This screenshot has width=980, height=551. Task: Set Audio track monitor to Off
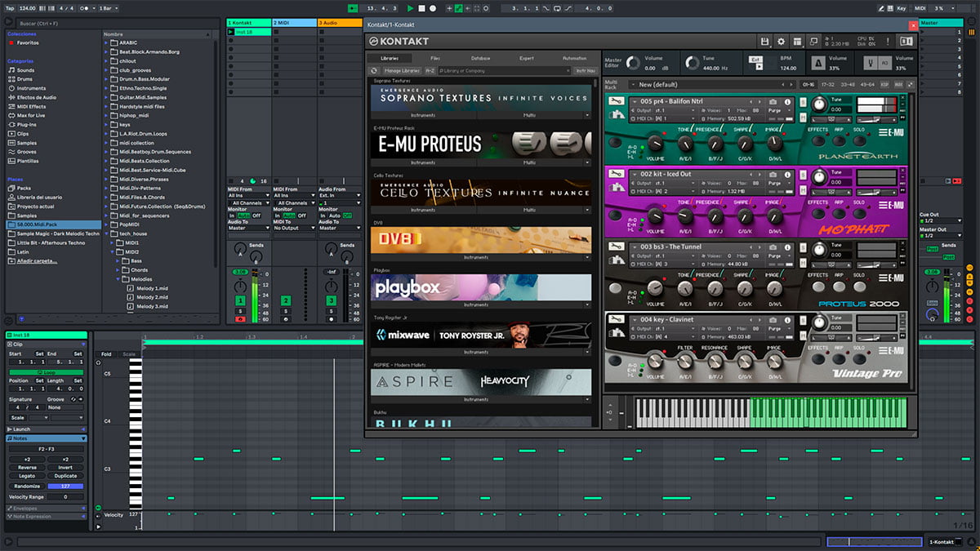[347, 216]
